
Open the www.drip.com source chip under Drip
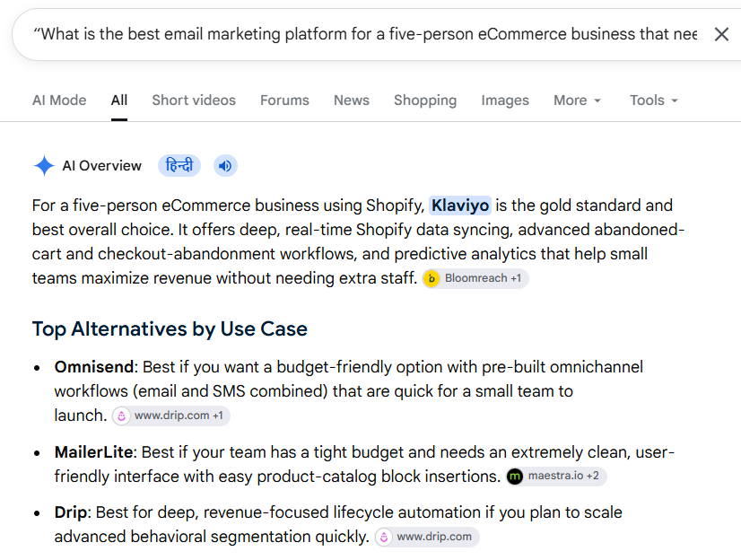[x=427, y=537]
